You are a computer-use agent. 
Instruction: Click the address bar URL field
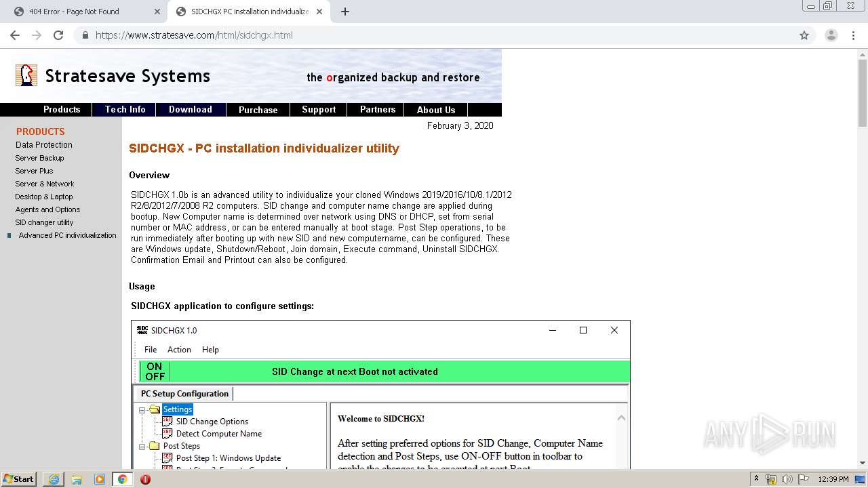(434, 35)
